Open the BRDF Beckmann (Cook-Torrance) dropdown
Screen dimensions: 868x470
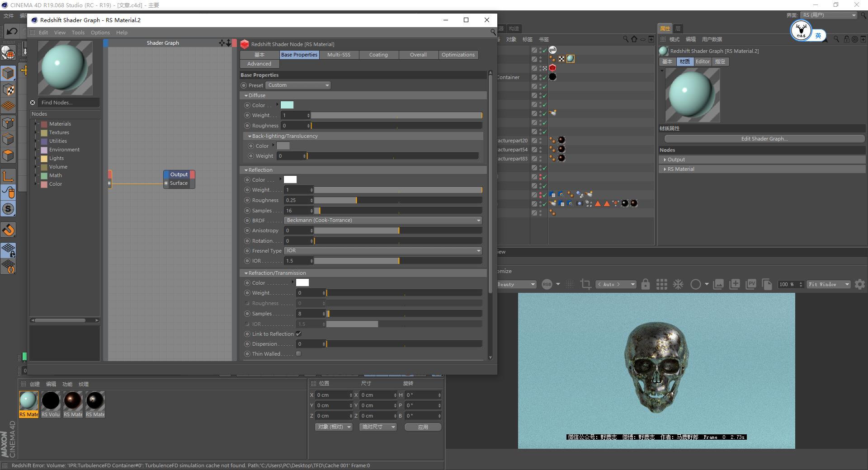coord(382,220)
